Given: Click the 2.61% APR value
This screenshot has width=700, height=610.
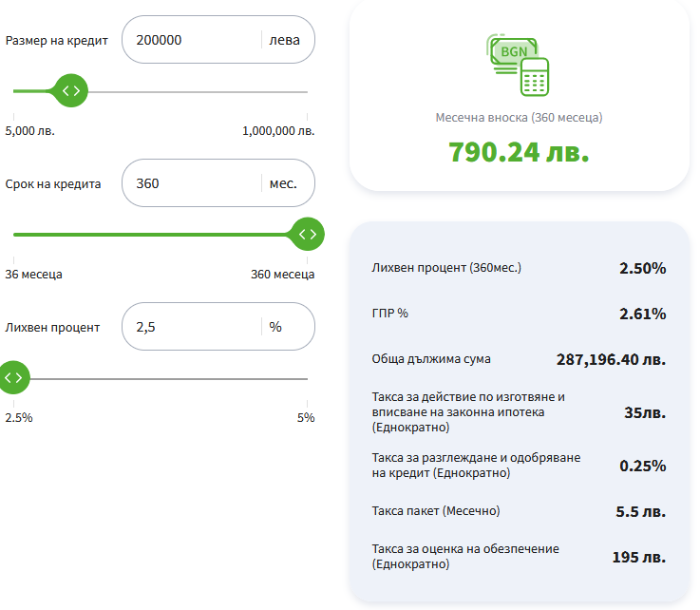Looking at the screenshot, I should [642, 314].
